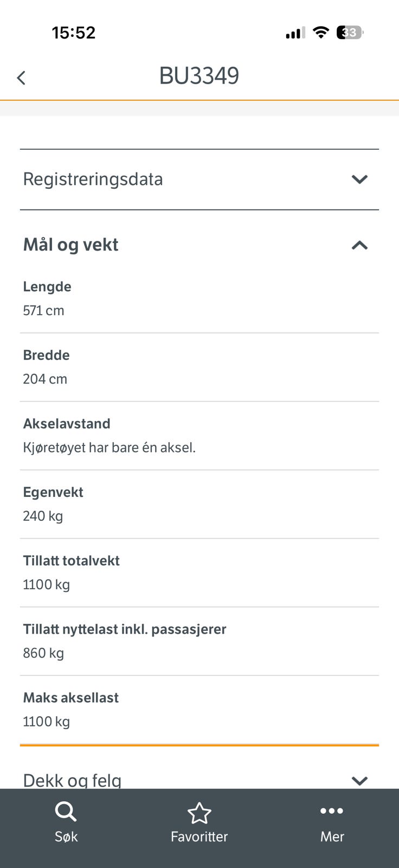Tap the cellular signal bars icon
The height and width of the screenshot is (868, 399).
295,33
